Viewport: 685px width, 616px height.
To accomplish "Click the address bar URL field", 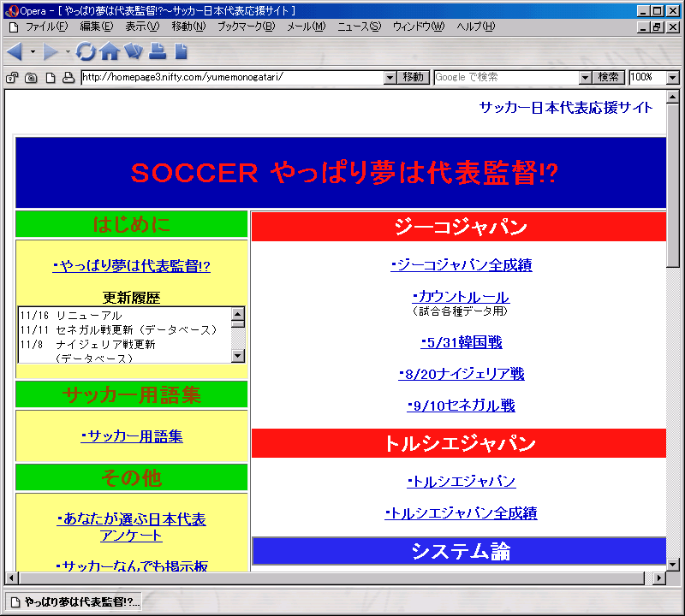I will pos(233,77).
